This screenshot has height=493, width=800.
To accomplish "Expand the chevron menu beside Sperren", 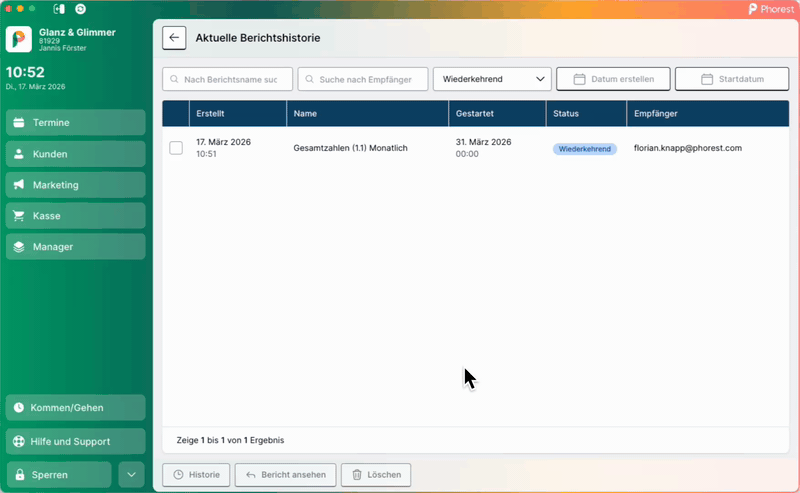I will tap(131, 474).
